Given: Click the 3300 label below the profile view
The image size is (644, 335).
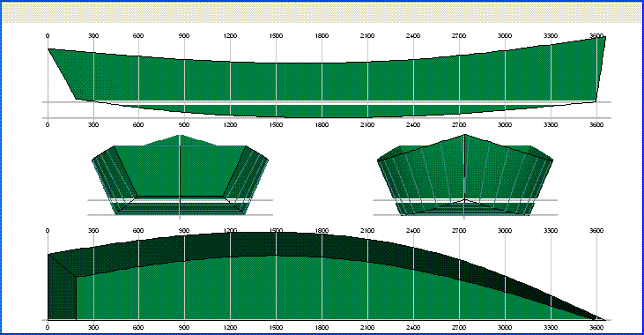Looking at the screenshot, I should pyautogui.click(x=551, y=124).
